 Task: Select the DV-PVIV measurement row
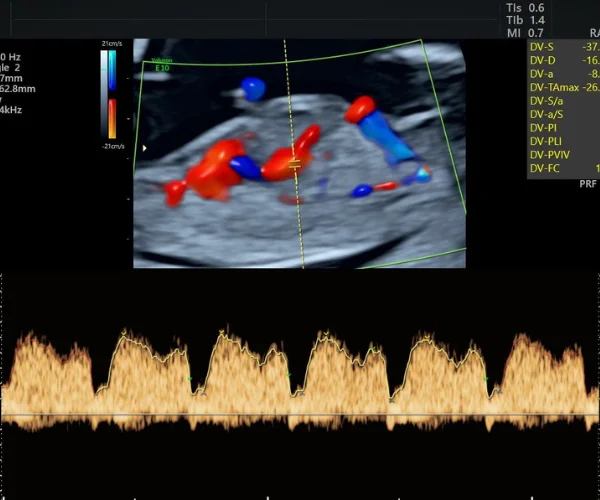click(x=564, y=155)
